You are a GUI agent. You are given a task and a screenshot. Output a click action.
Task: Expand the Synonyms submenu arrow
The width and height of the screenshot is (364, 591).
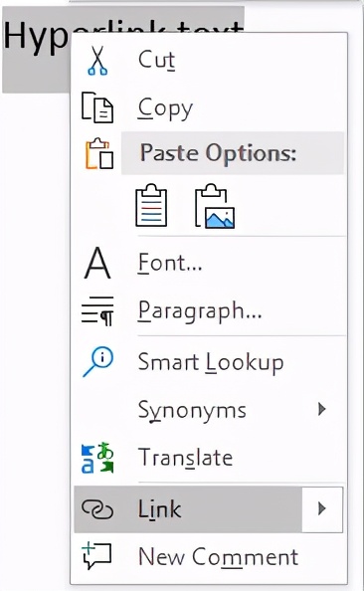(x=321, y=409)
